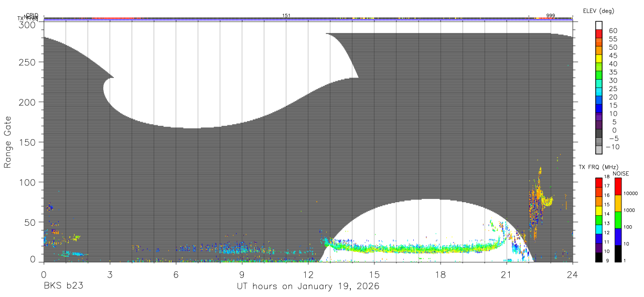644x297 pixels.
Task: Click the blue 10-100 swatch on the NOISE legend
Action: click(x=618, y=237)
